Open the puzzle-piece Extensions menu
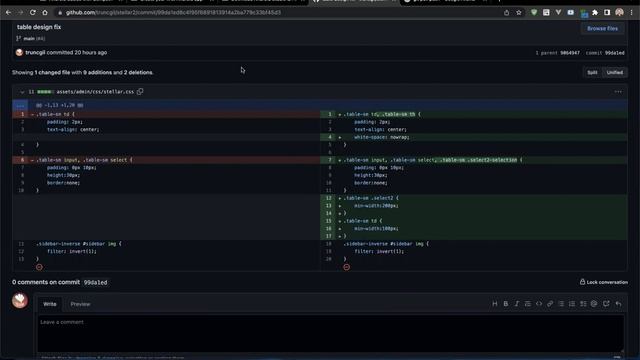Screen dimensions: 640x360 click(x=595, y=13)
